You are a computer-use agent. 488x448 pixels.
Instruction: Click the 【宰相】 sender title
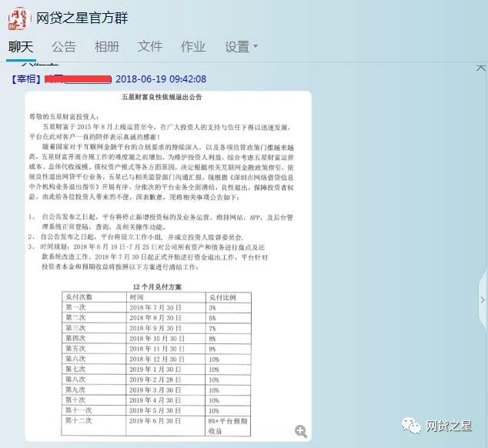26,79
